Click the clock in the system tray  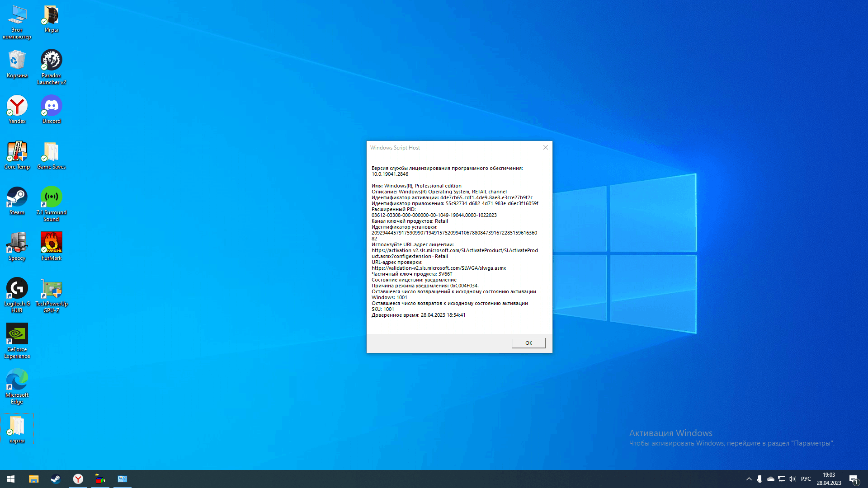coord(830,479)
